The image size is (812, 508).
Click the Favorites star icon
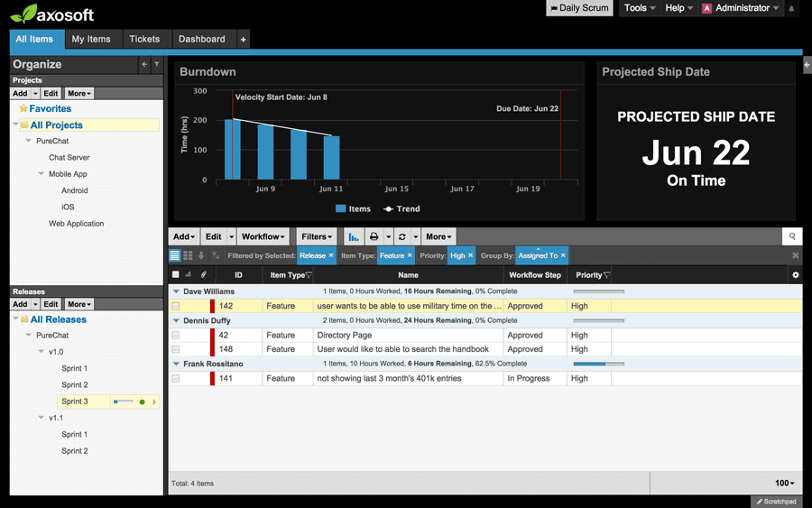23,108
